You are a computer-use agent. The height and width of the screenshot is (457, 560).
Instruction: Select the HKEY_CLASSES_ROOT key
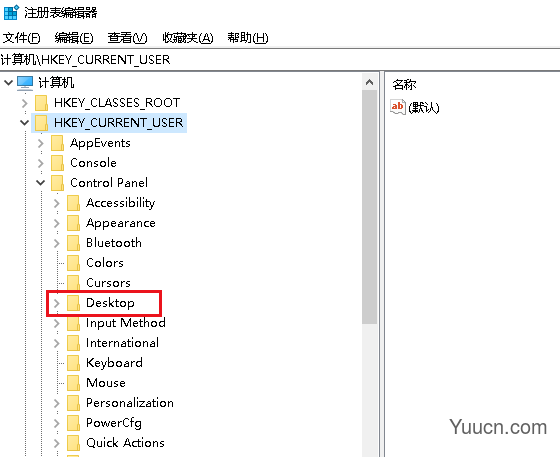117,103
